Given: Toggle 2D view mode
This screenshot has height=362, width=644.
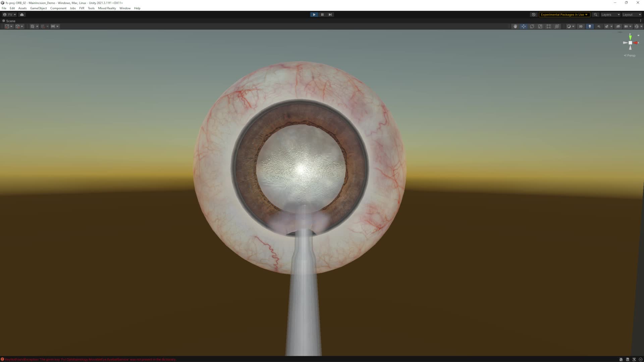Looking at the screenshot, I should tap(581, 26).
